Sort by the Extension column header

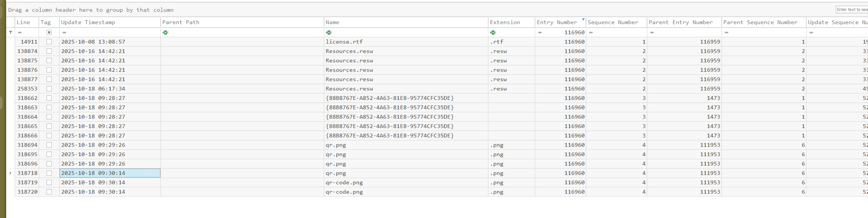point(512,22)
